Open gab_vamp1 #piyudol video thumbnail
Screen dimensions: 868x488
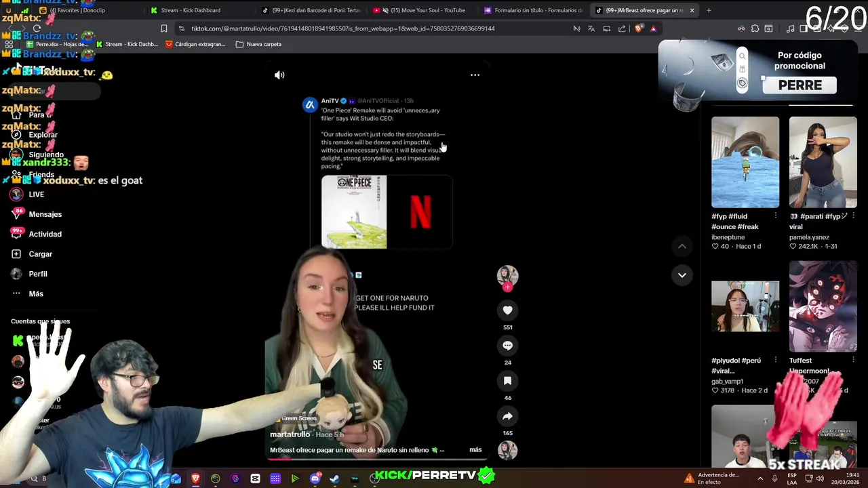tap(745, 306)
